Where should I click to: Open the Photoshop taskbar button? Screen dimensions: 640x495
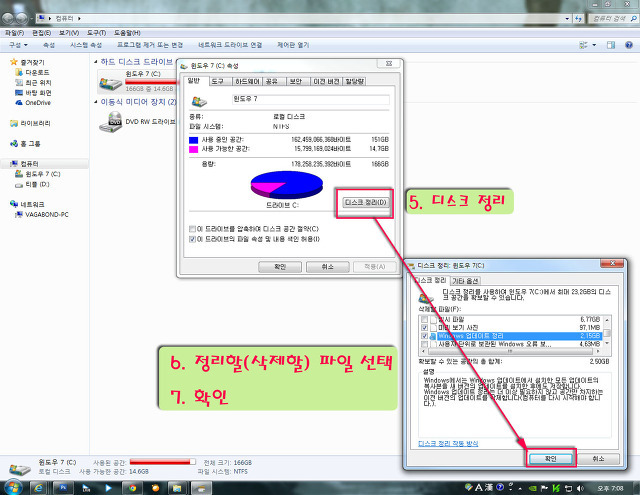pyautogui.click(x=63, y=488)
